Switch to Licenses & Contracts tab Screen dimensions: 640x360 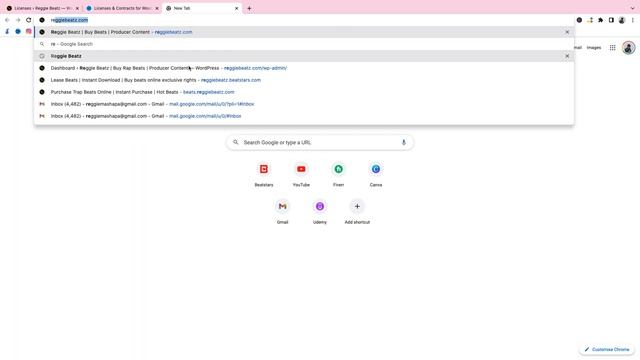coord(122,8)
